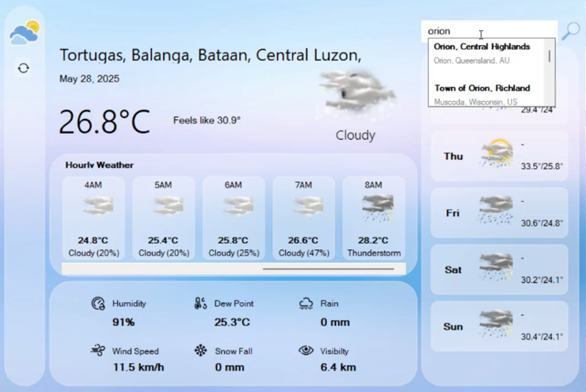Screen dimensions: 586x392
Task: Click Sunday's forecast weather icon
Action: click(x=496, y=324)
